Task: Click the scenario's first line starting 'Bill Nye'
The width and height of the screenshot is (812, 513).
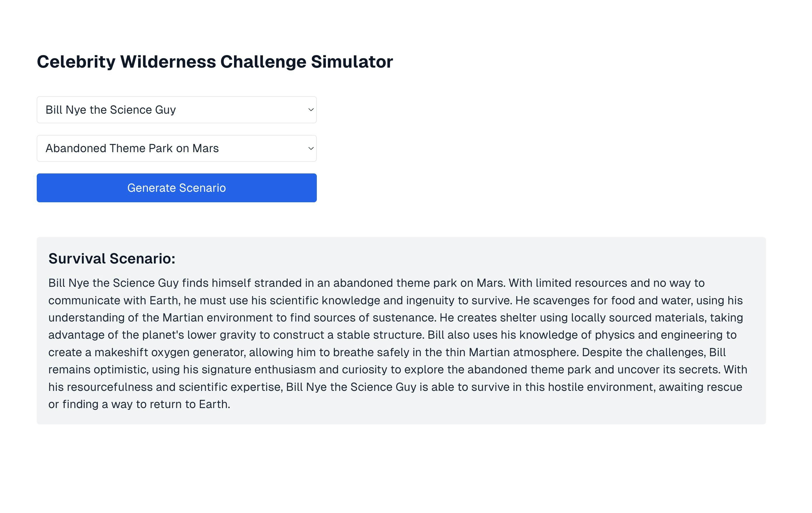Action: pos(376,283)
